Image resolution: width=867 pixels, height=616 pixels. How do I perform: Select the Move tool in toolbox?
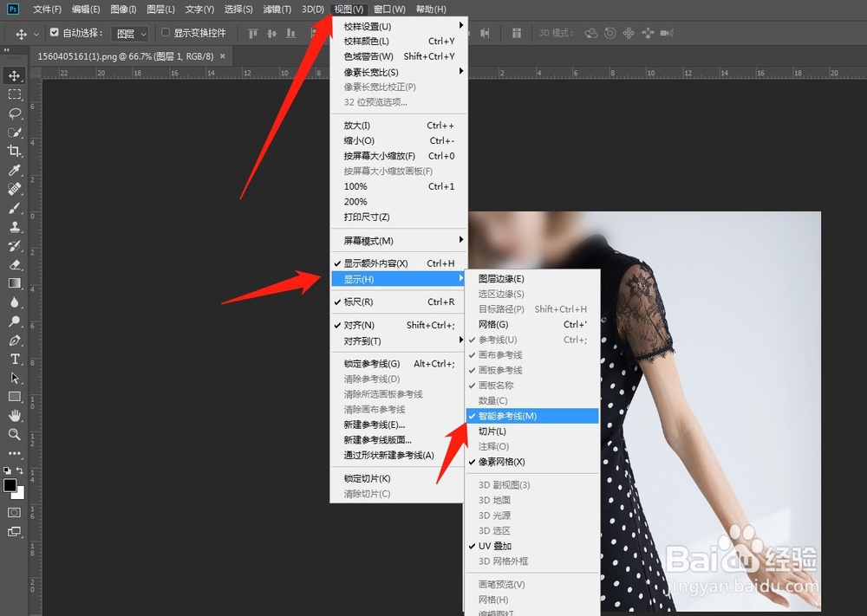[15, 75]
